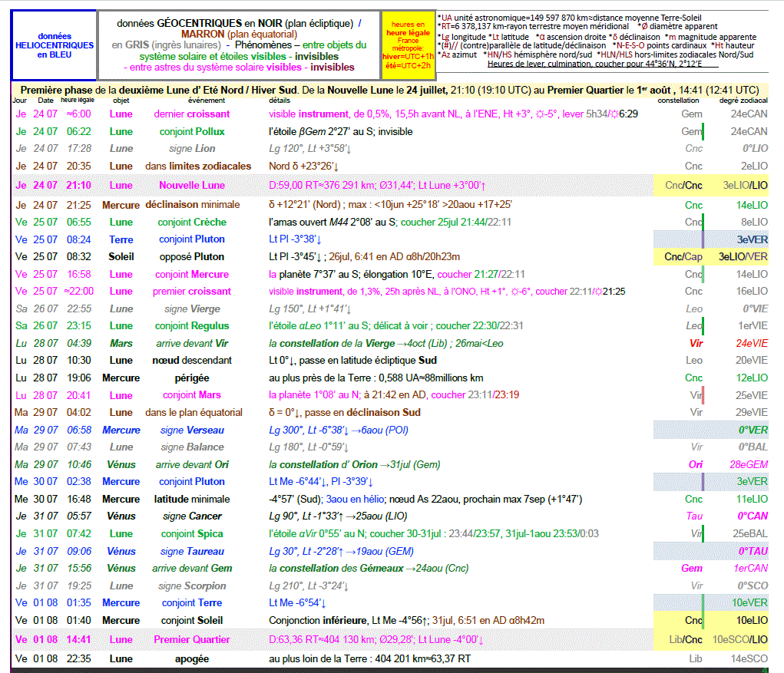This screenshot has height=673, width=784.
Task: Click the 'conjoint Spica' event
Action: [x=191, y=533]
